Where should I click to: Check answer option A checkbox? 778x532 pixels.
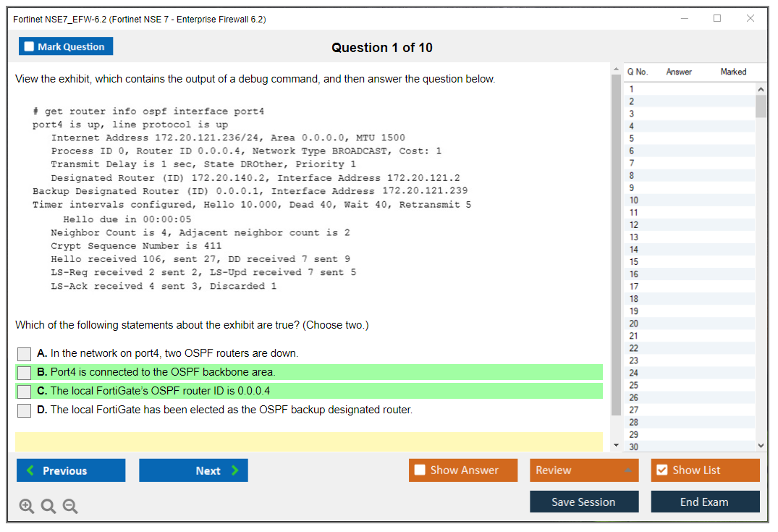(25, 354)
